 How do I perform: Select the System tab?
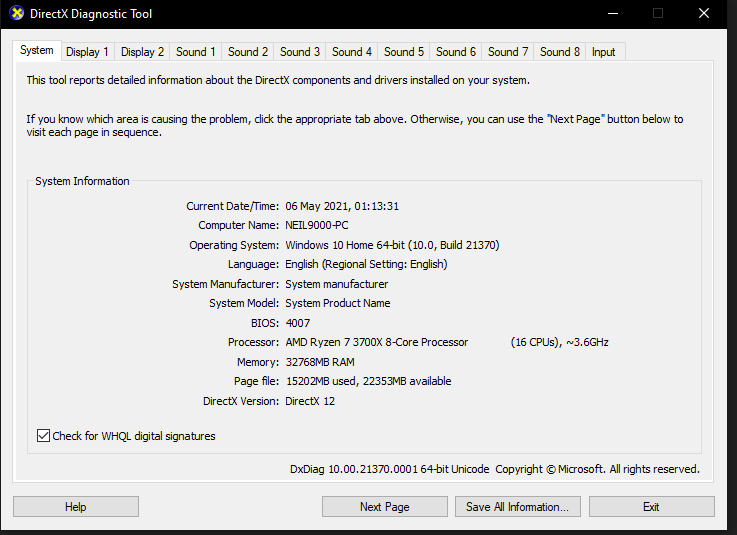[37, 51]
